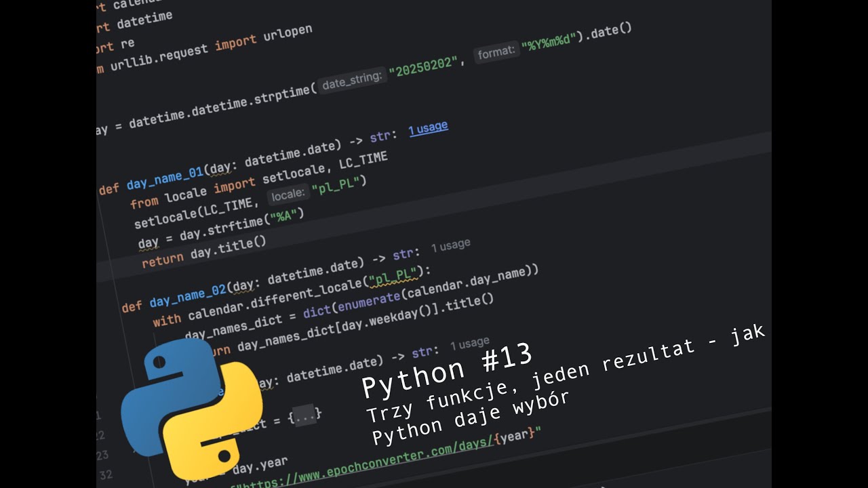This screenshot has width=868, height=488.
Task: Open the blue "1 usage" link beside day_name_01
Action: [428, 128]
